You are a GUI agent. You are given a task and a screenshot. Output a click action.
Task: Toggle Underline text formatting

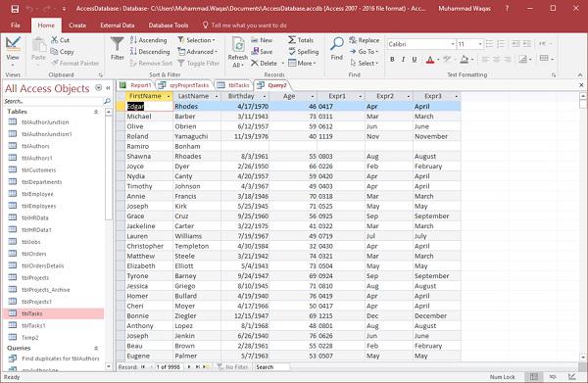[414, 59]
